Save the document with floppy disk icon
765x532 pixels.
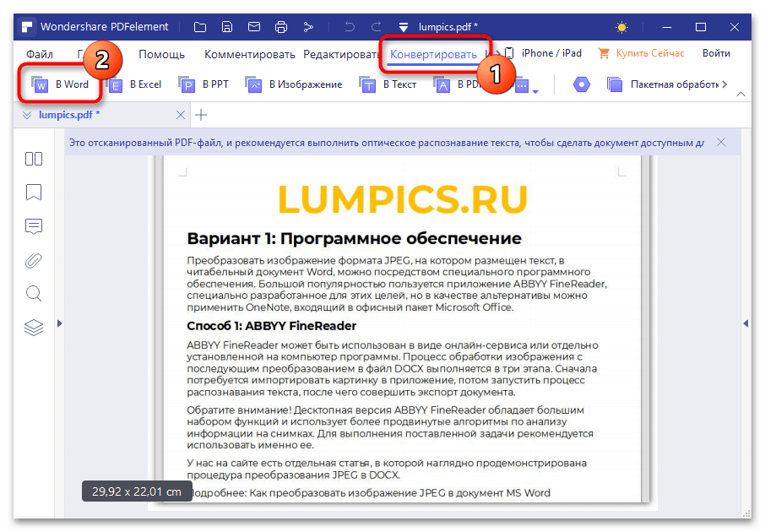pos(227,27)
